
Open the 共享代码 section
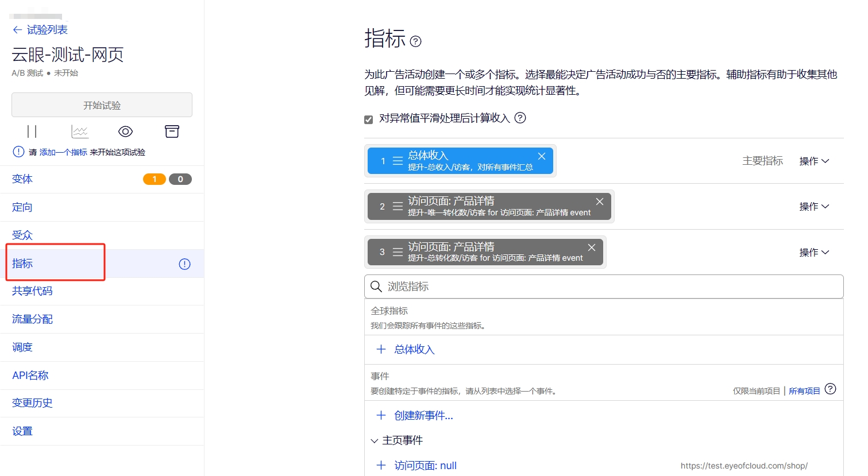coord(102,291)
